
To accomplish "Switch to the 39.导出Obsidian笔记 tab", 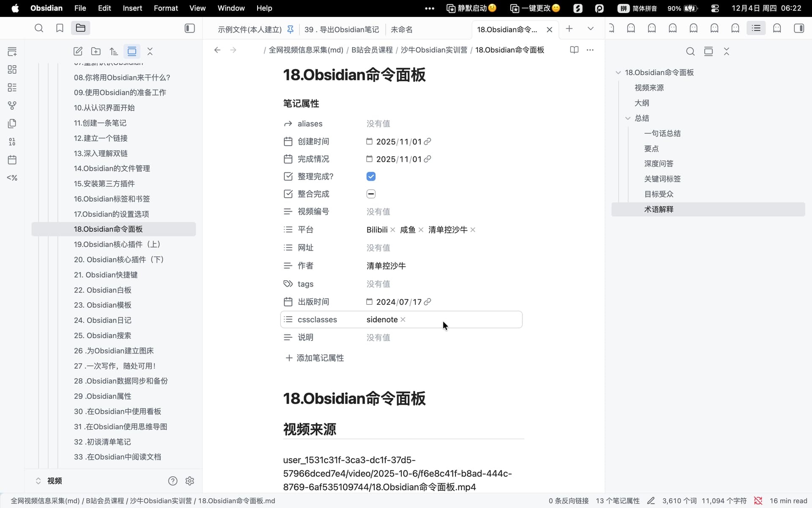I will (342, 29).
